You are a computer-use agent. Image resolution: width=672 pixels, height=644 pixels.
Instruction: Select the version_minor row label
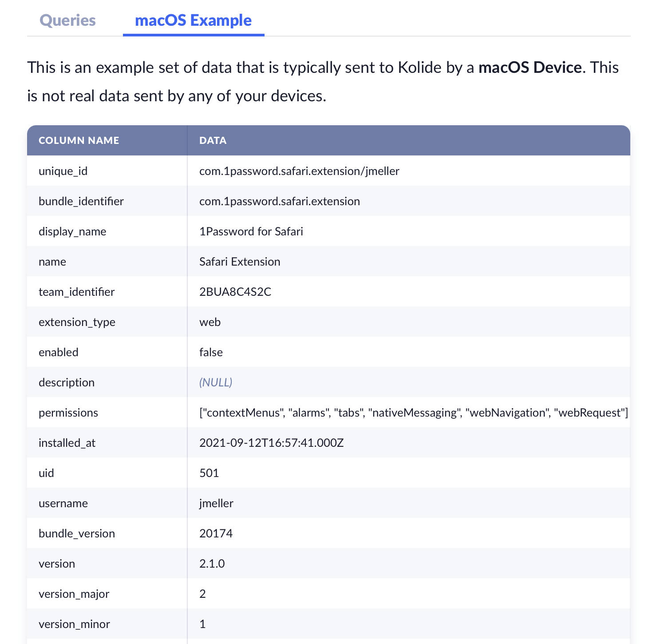(74, 624)
